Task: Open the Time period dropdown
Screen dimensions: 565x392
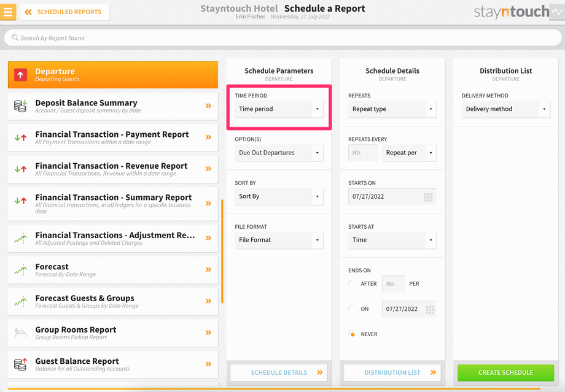Action: point(279,109)
